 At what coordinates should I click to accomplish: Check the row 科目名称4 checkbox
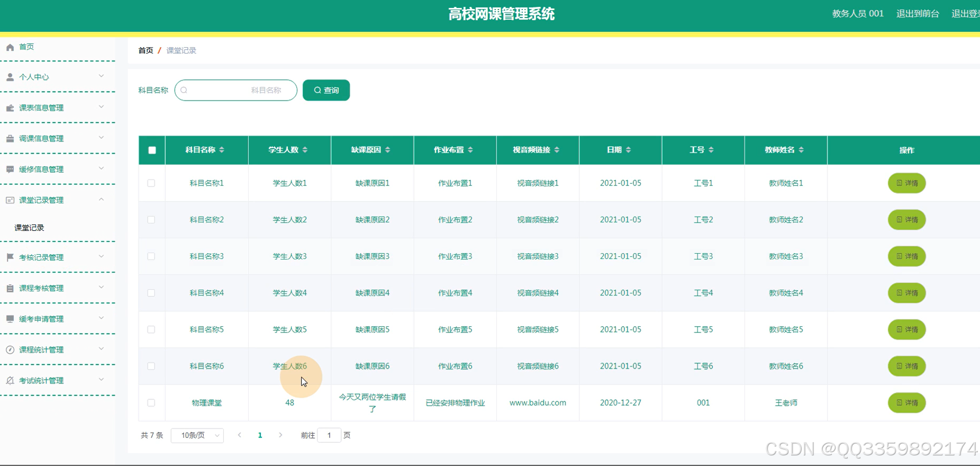pyautogui.click(x=151, y=293)
